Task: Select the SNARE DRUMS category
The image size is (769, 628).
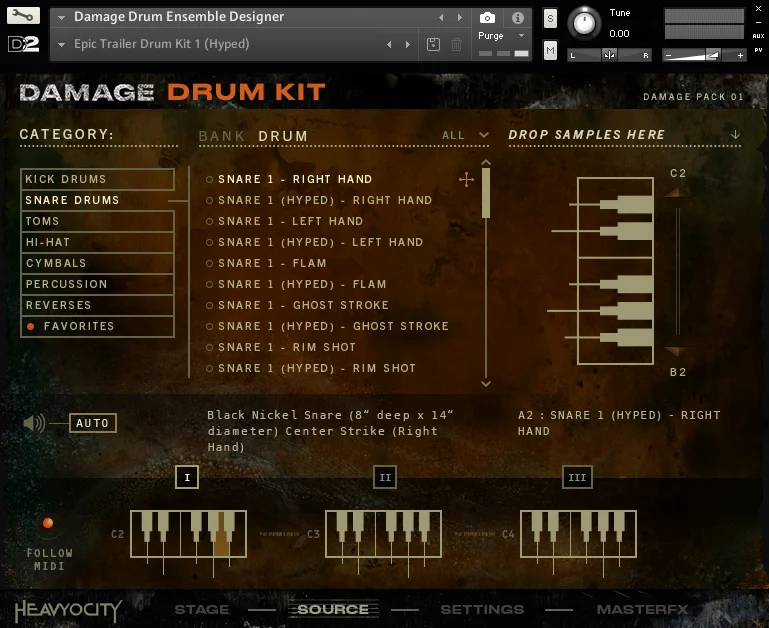Action: [97, 200]
